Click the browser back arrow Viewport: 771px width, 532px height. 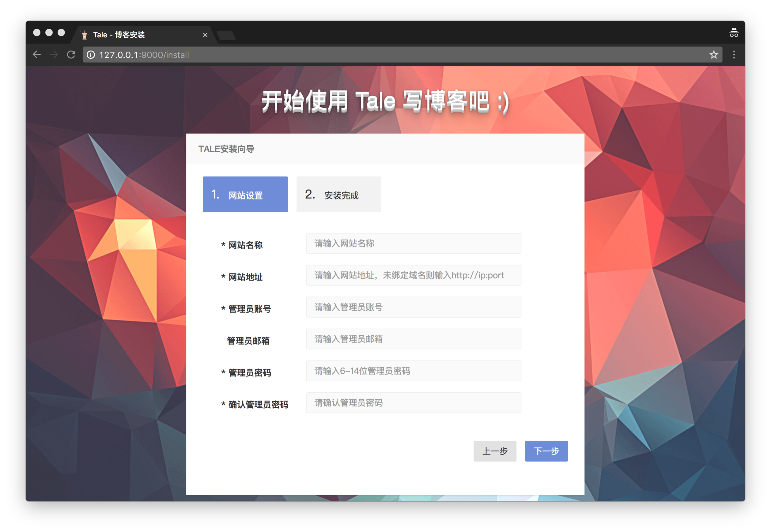[x=37, y=55]
